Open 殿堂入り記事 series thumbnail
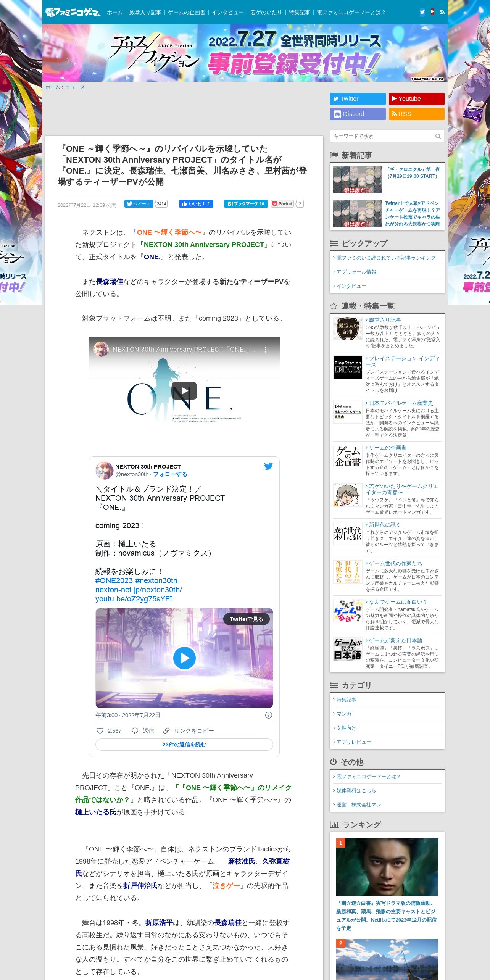 point(348,329)
